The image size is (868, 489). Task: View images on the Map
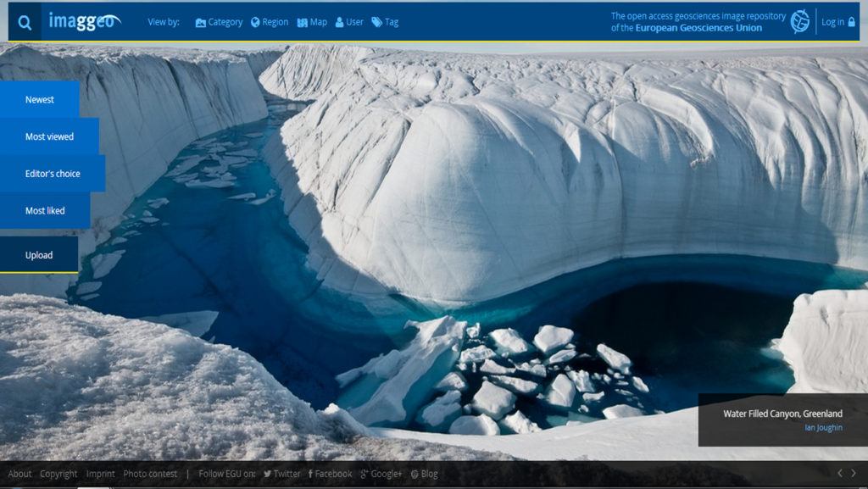(x=312, y=22)
